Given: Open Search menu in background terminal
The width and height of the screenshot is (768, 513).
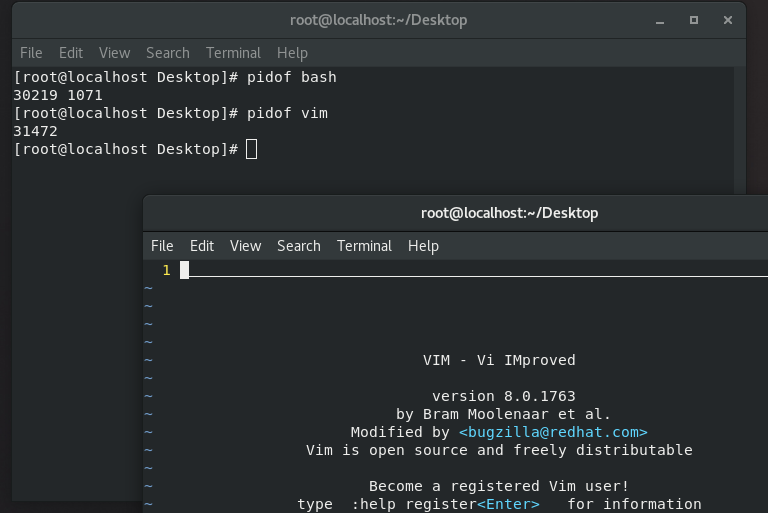Looking at the screenshot, I should click(x=168, y=53).
